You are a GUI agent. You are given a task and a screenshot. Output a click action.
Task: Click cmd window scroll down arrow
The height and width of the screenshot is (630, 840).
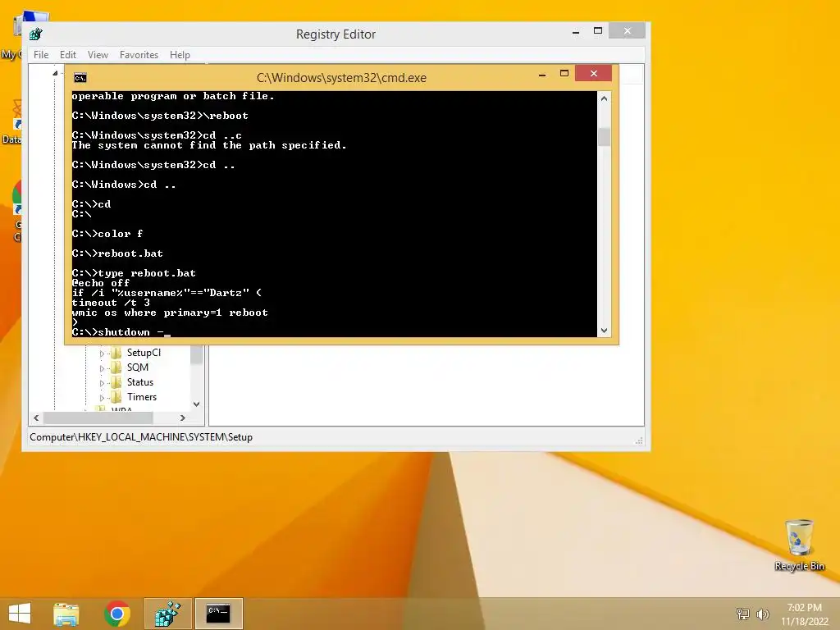click(605, 331)
